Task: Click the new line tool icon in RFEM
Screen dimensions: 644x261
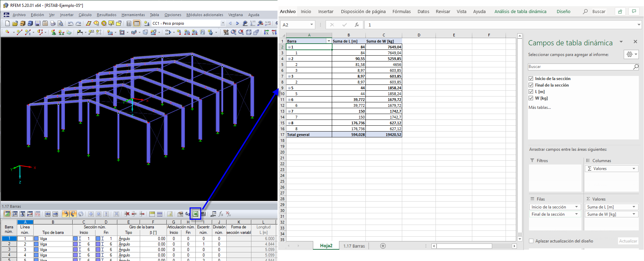Action: pyautogui.click(x=19, y=32)
